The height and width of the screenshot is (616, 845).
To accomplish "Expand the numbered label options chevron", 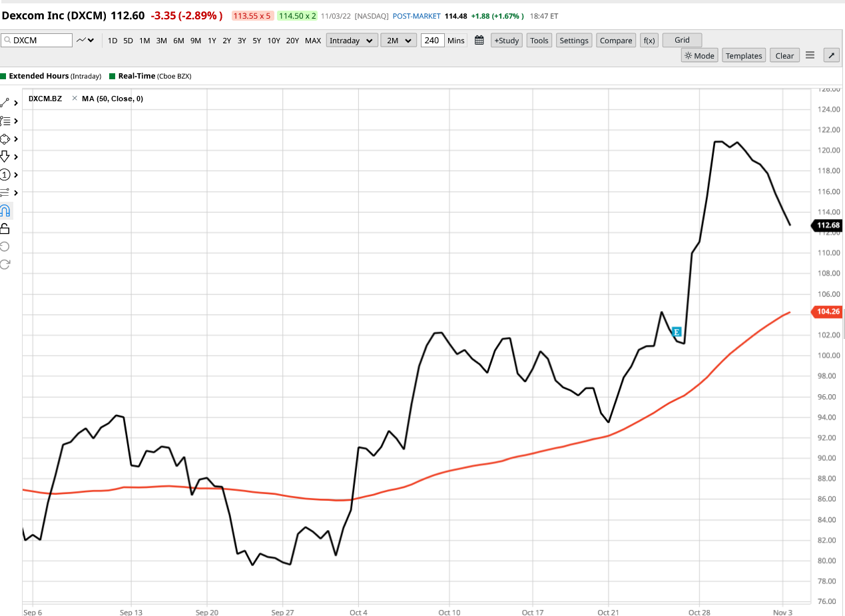I will point(16,175).
